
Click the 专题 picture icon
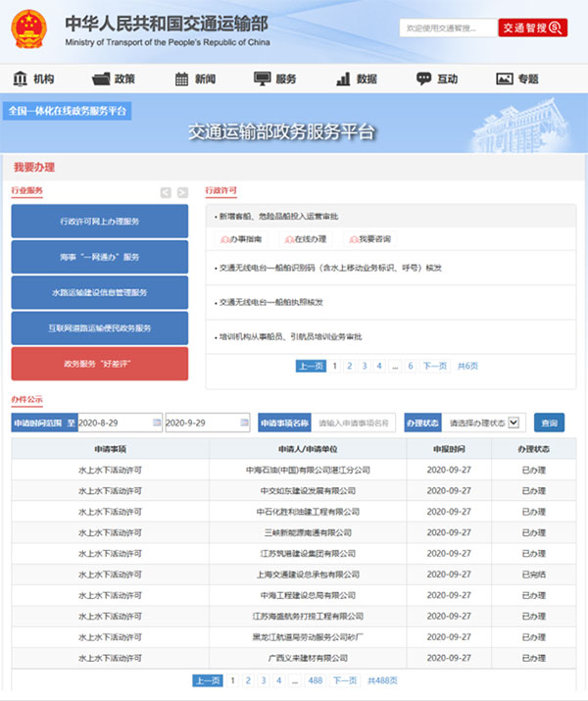coord(505,78)
